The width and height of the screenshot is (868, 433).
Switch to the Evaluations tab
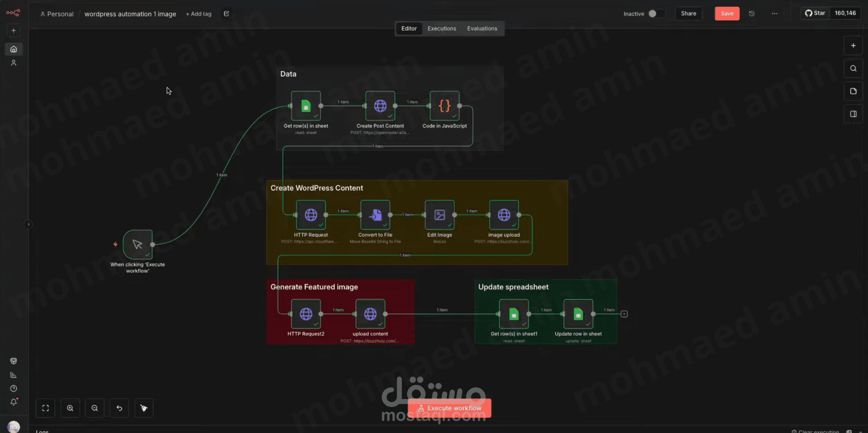(482, 28)
